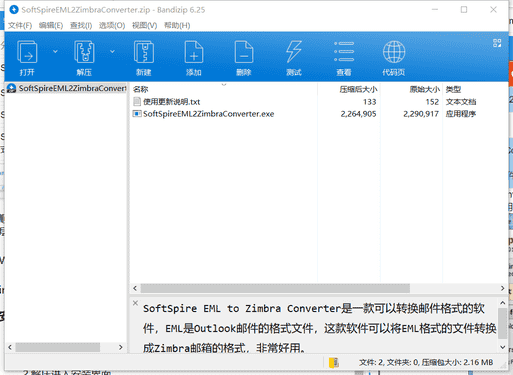Click the 文本文档 type cell
Screen dimensions: 513x375
point(461,102)
